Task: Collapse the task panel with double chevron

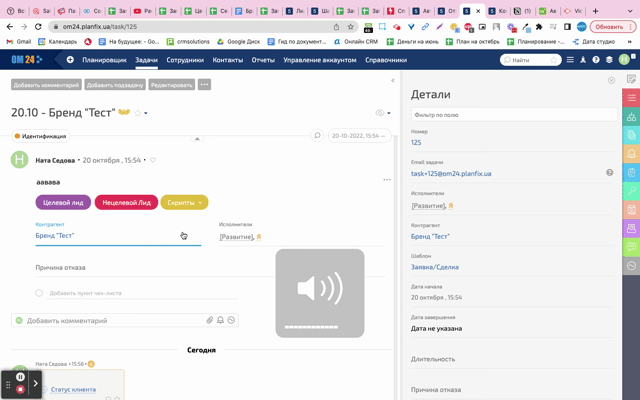Action: pyautogui.click(x=393, y=80)
